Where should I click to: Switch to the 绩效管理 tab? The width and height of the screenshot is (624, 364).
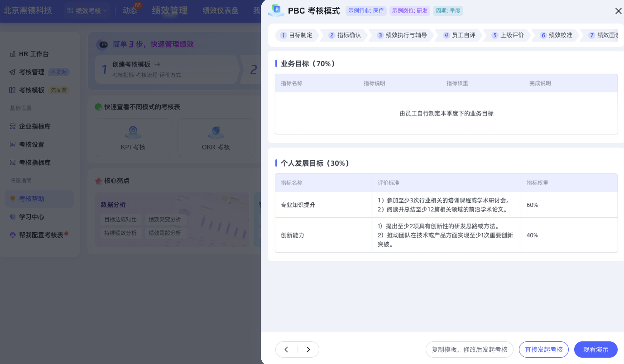[170, 10]
